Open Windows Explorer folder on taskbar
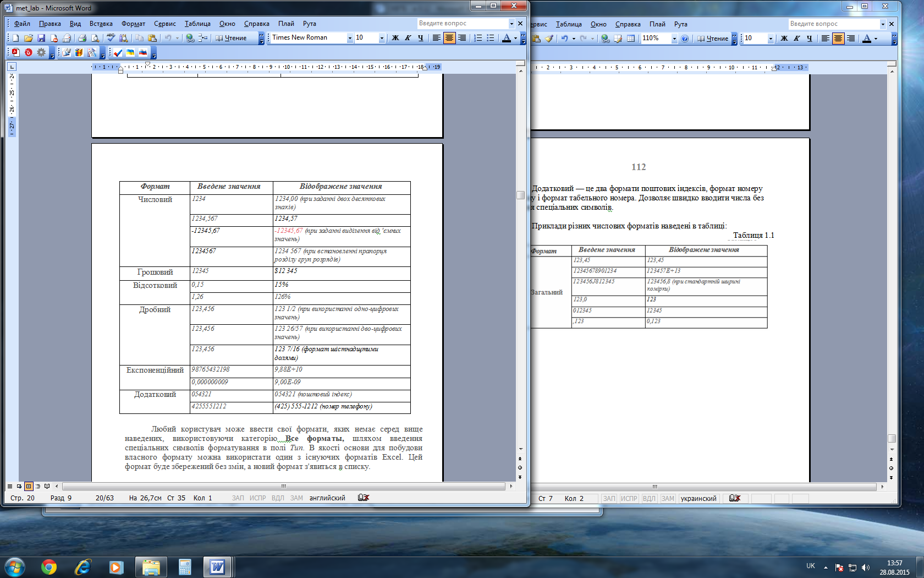Viewport: 924px width, 578px height. (x=151, y=567)
